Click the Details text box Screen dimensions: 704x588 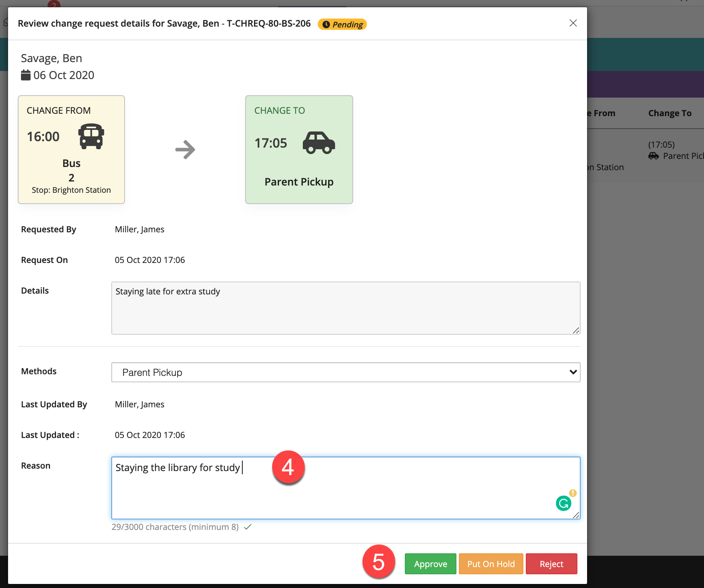[x=345, y=308]
